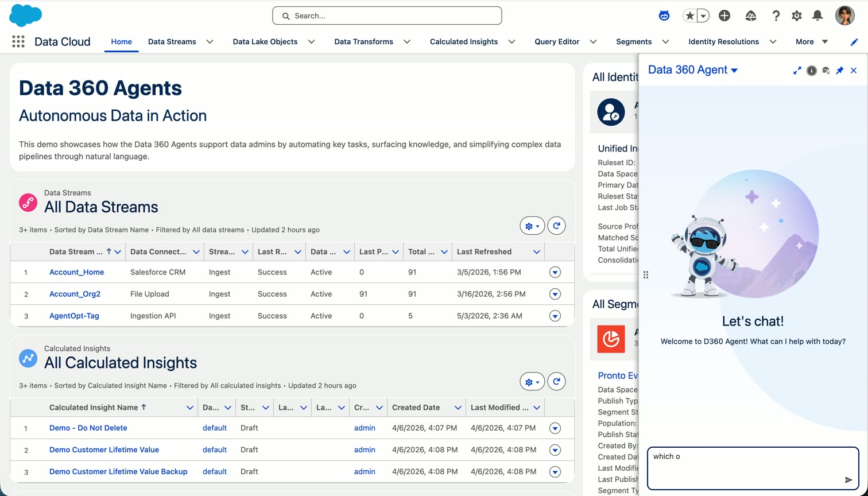This screenshot has width=868, height=496.
Task: Open Demo Customer Lifetime Value link
Action: [104, 449]
